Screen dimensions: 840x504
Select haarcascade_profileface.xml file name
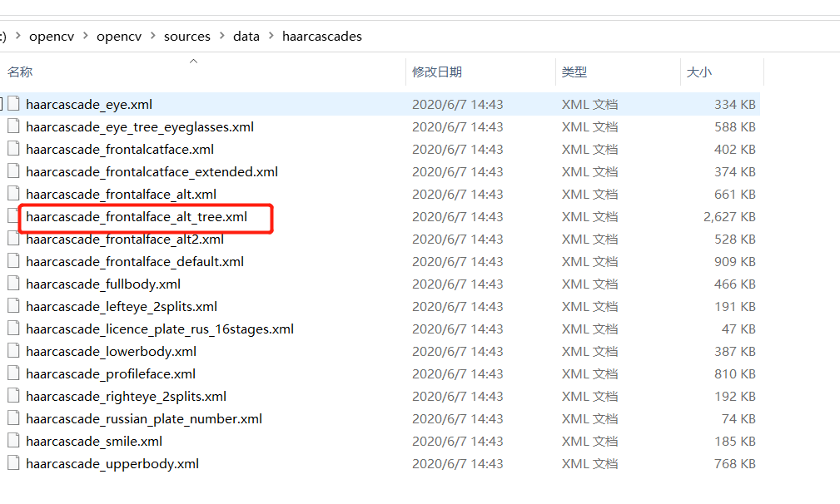[x=111, y=374]
